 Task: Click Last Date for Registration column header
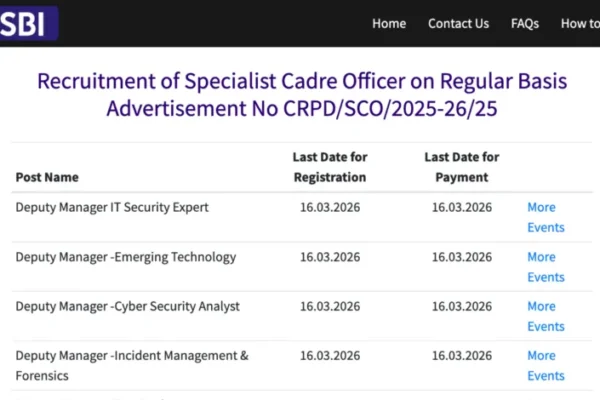pyautogui.click(x=330, y=167)
